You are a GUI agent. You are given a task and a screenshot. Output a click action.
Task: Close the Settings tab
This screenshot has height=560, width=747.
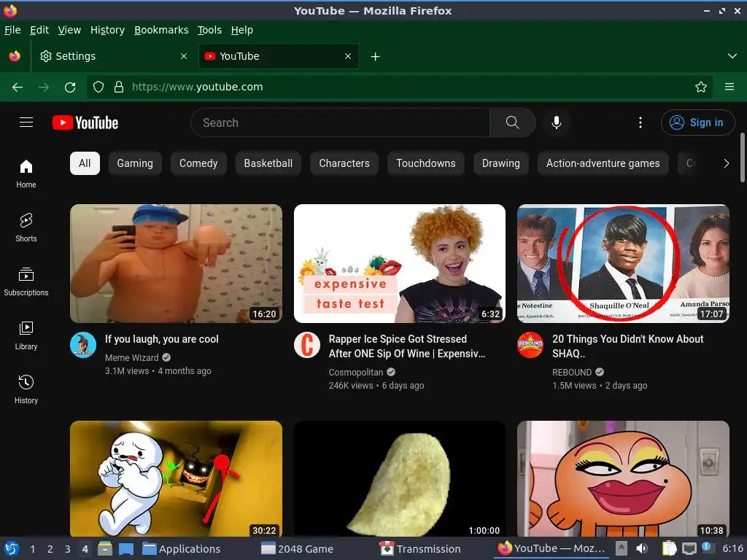(x=184, y=56)
